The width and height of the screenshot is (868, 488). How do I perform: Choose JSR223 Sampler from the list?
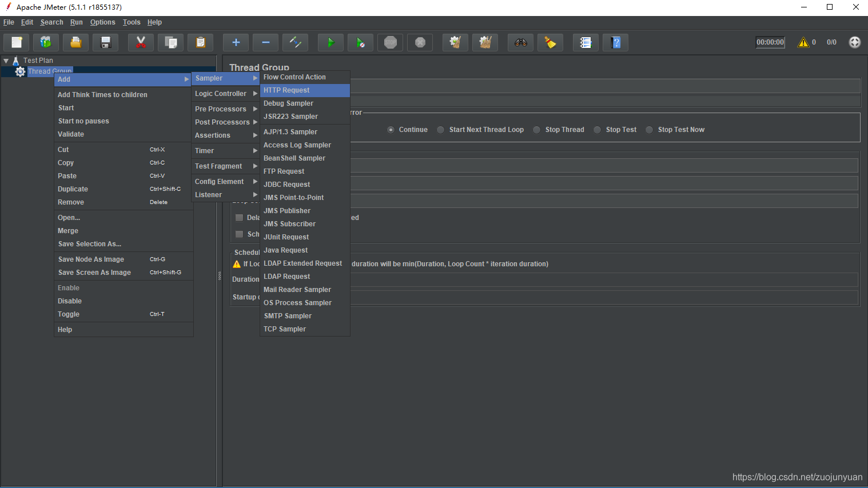tap(305, 117)
